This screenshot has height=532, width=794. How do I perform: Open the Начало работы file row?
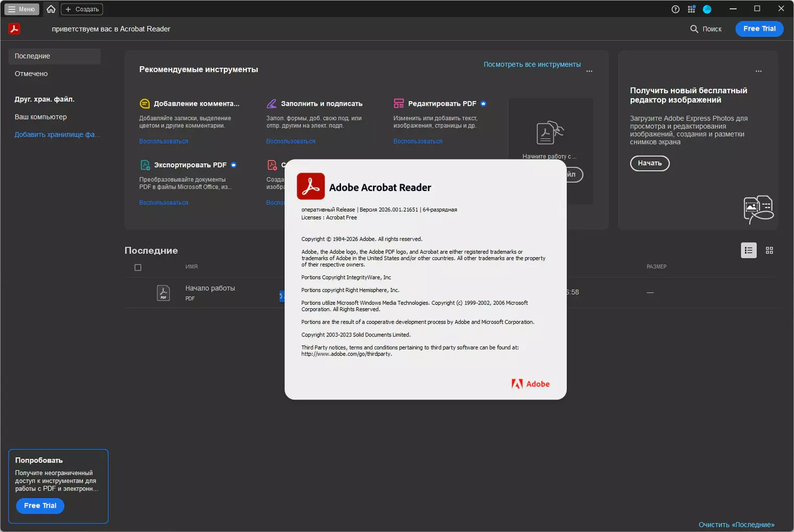[x=451, y=293]
